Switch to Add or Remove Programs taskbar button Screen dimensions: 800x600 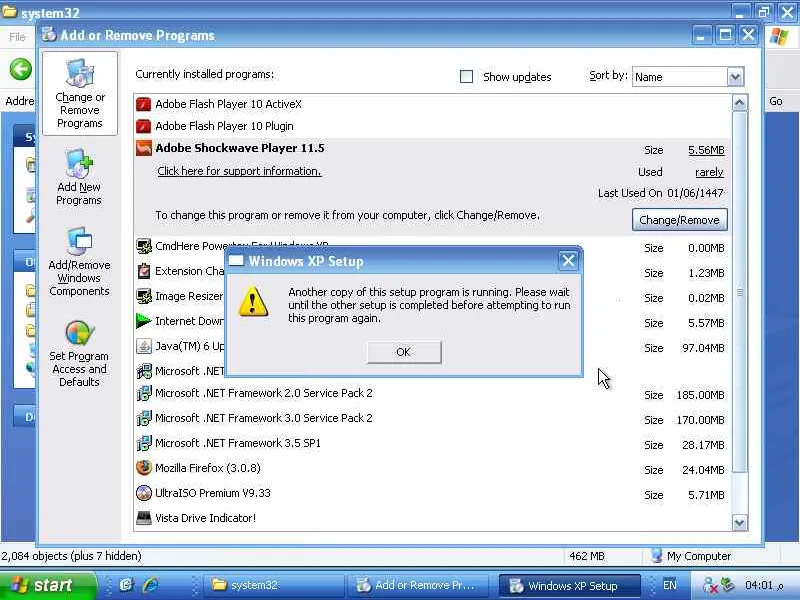(416, 585)
